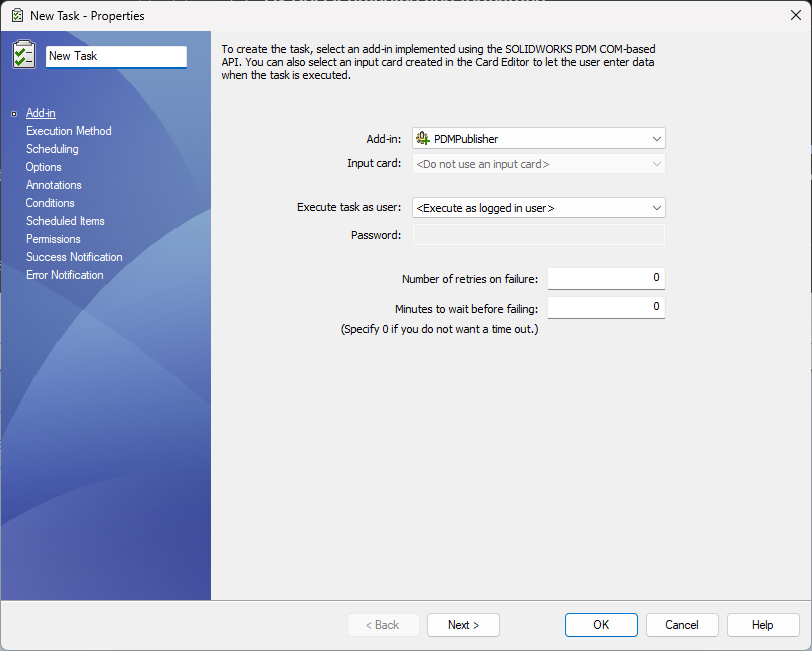Click the disabled Back button

click(x=383, y=625)
